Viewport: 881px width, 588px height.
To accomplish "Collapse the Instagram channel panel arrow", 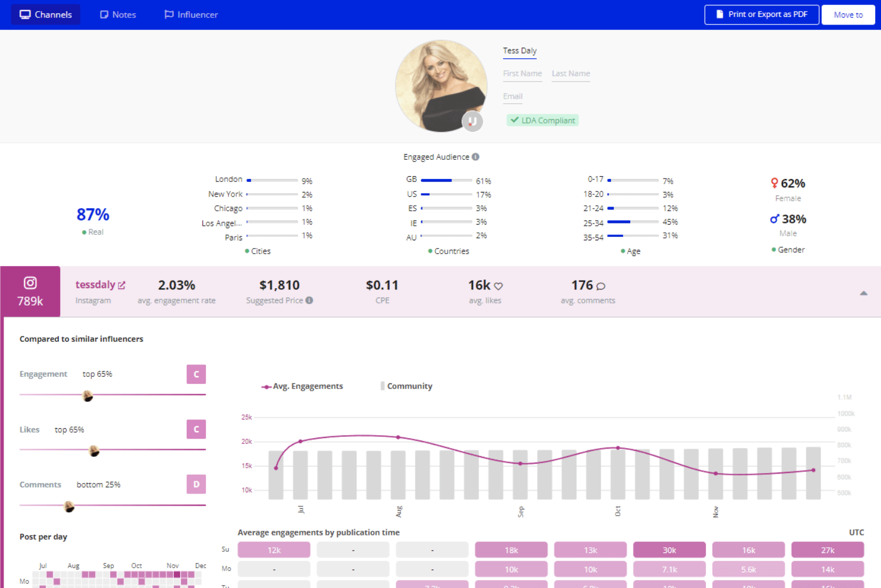I will (x=863, y=293).
